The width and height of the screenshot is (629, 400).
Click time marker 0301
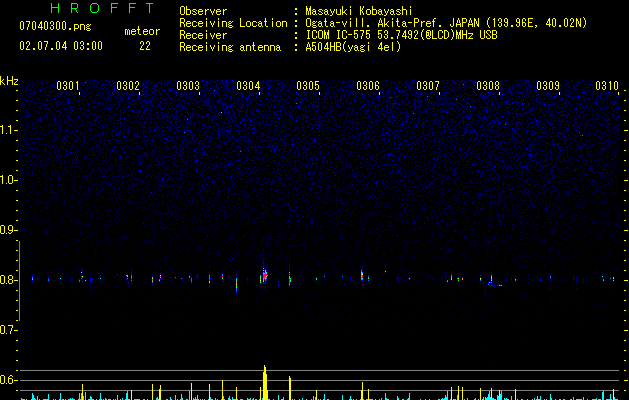(68, 86)
